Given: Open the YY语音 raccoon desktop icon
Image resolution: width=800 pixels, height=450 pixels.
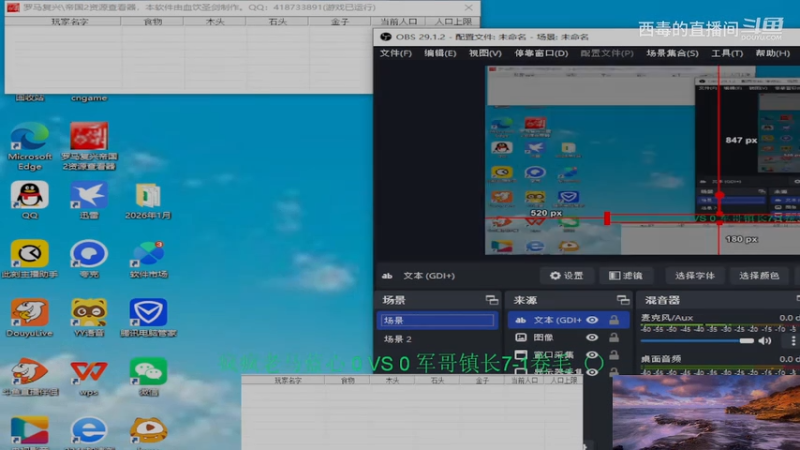Looking at the screenshot, I should coord(89,318).
